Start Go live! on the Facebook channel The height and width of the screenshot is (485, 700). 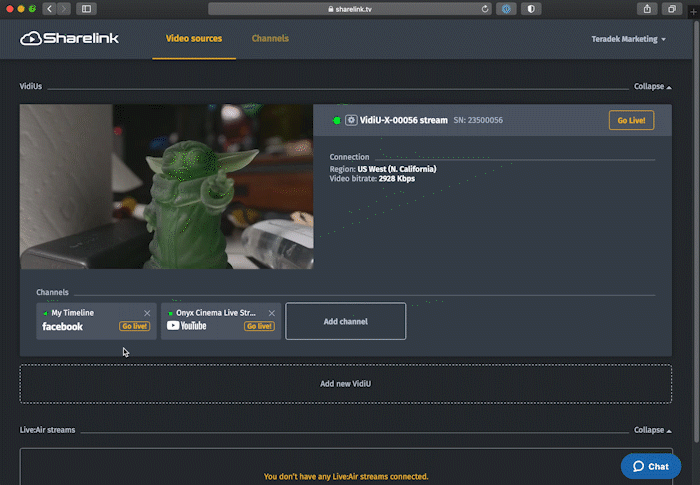[134, 326]
